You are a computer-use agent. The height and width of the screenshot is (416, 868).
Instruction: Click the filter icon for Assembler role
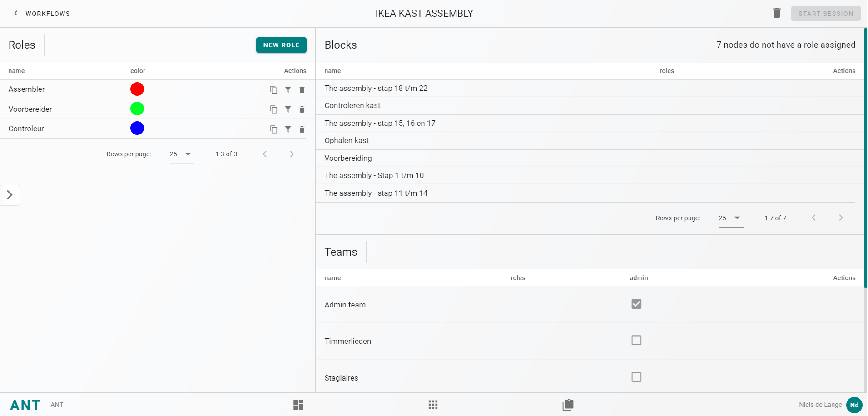(288, 90)
